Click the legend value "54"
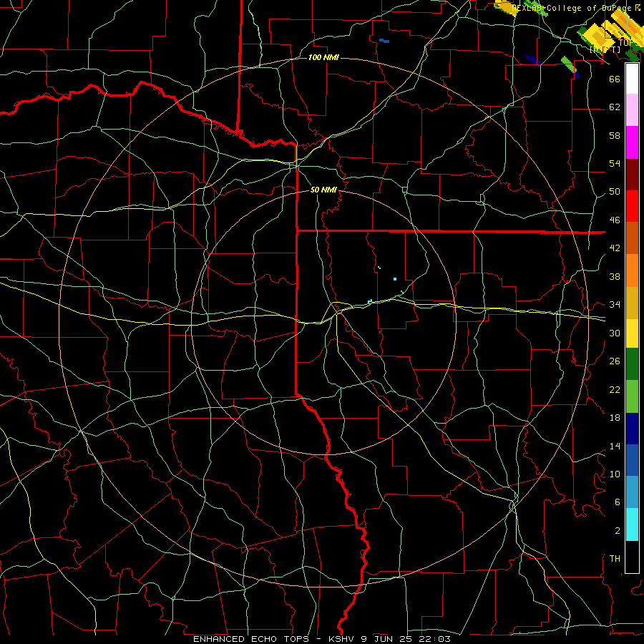Image resolution: width=644 pixels, height=644 pixels. [615, 163]
